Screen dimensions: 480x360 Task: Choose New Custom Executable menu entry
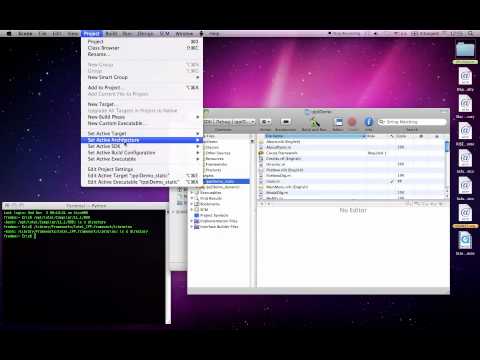pyautogui.click(x=143, y=123)
